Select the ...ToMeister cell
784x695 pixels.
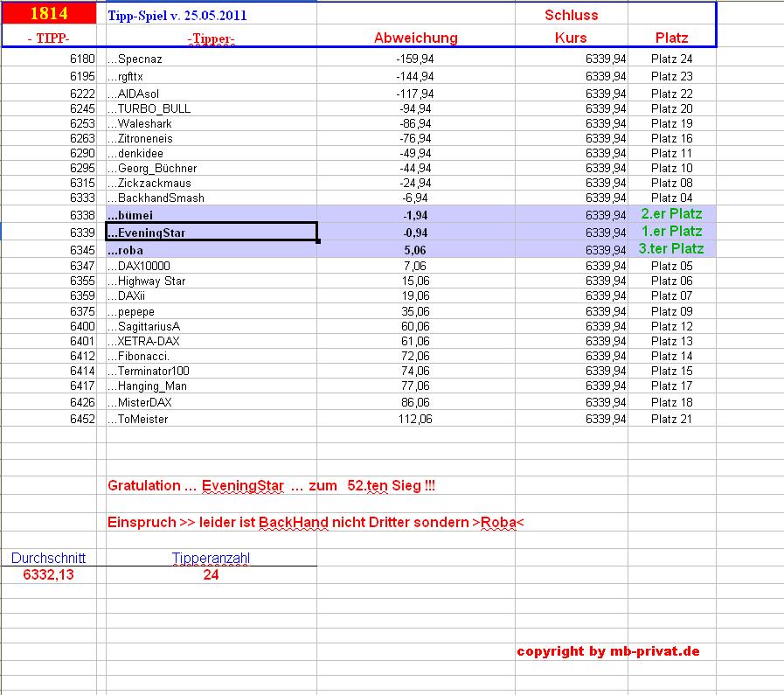tap(211, 419)
